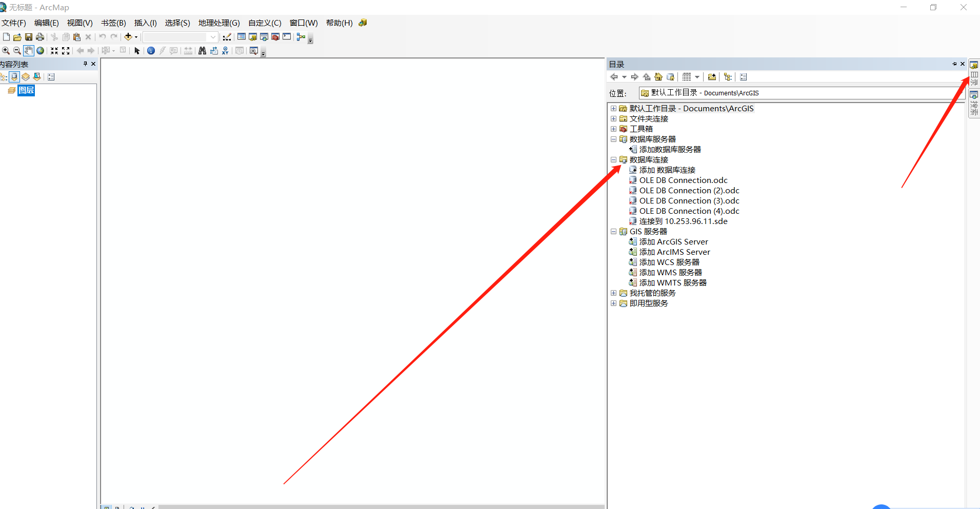Switch TOC to List By Source view
980x509 pixels.
pyautogui.click(x=14, y=77)
